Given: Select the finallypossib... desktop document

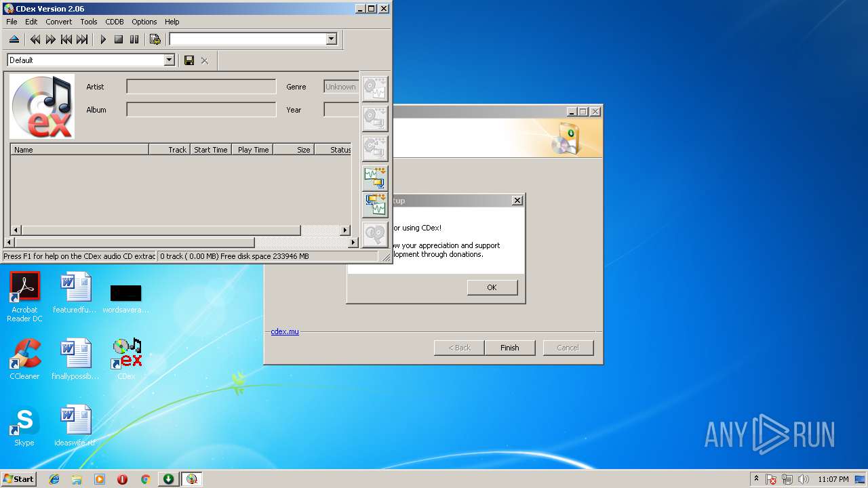Looking at the screenshot, I should pyautogui.click(x=75, y=359).
